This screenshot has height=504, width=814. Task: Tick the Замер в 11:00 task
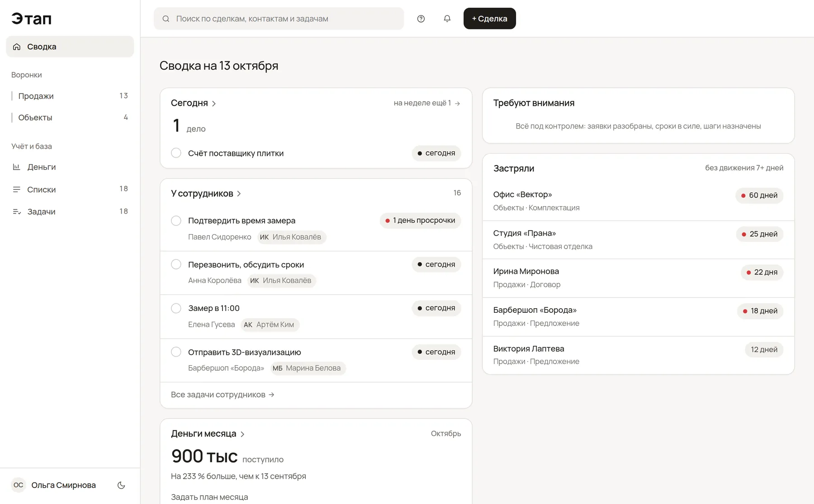[176, 308]
